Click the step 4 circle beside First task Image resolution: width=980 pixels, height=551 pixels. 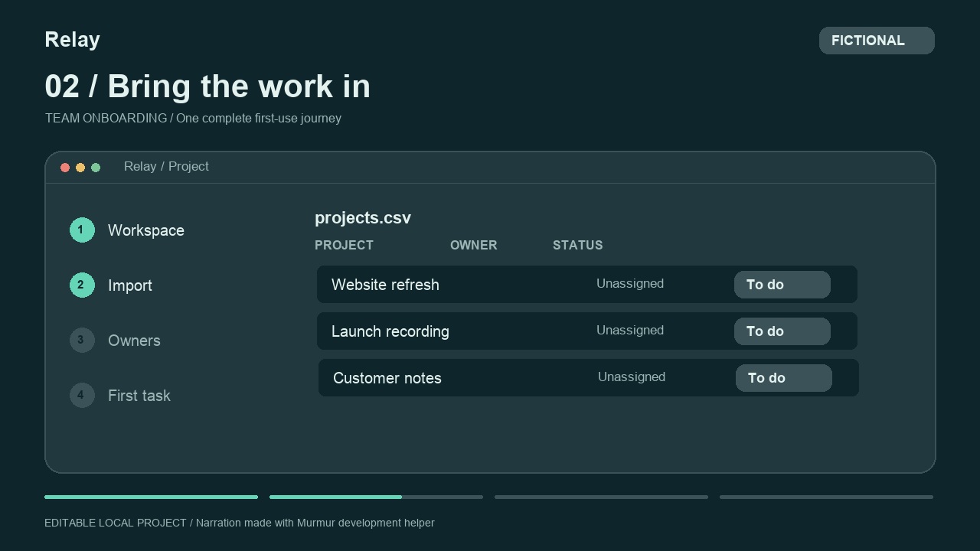pos(82,395)
